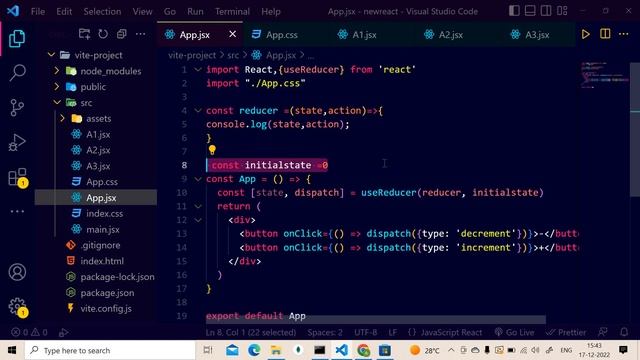Fold reducer function at line 4
The width and height of the screenshot is (640, 360).
(x=198, y=111)
